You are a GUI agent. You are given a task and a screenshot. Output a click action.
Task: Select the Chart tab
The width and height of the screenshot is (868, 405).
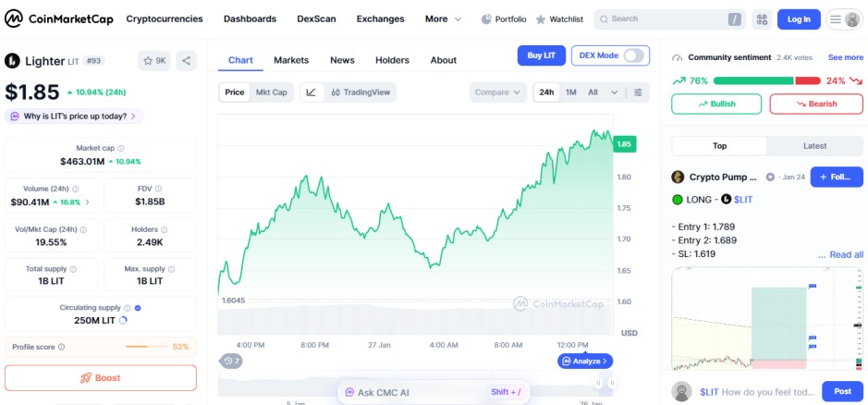pyautogui.click(x=240, y=60)
